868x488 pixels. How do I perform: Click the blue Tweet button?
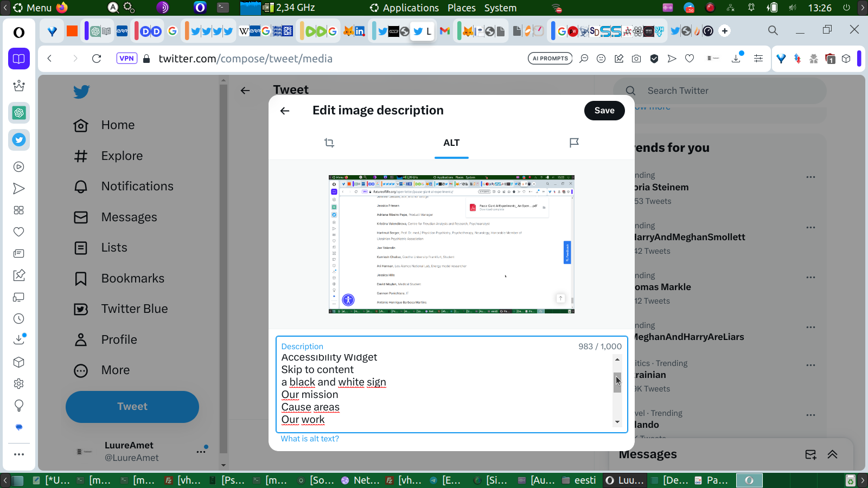132,407
